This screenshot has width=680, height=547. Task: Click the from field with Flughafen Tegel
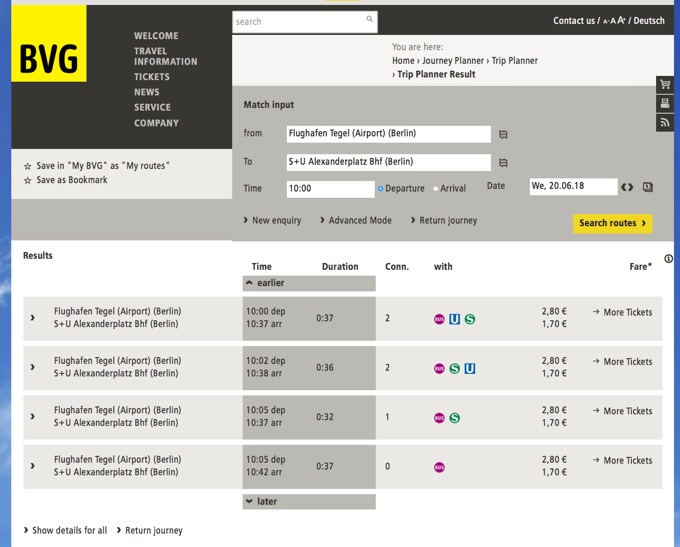[x=389, y=134]
